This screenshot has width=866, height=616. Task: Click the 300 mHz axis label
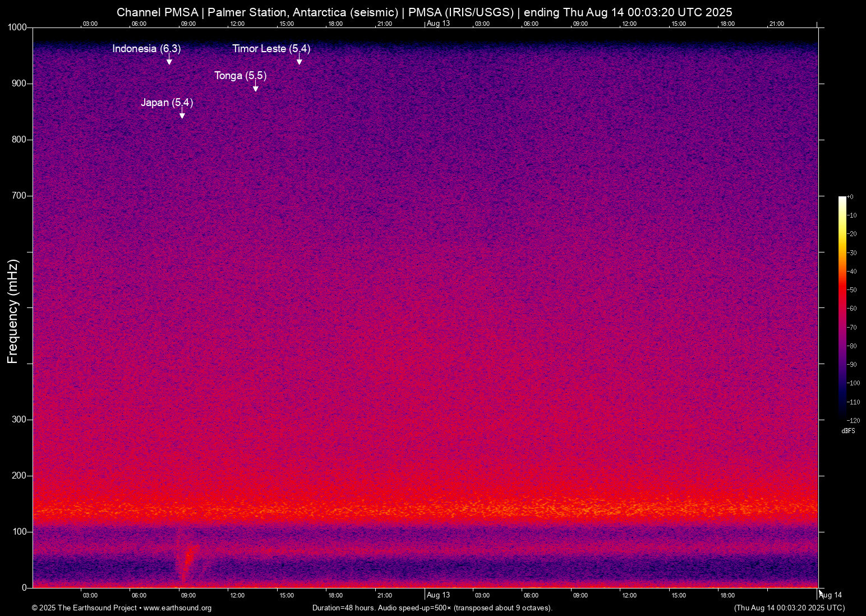coord(19,419)
